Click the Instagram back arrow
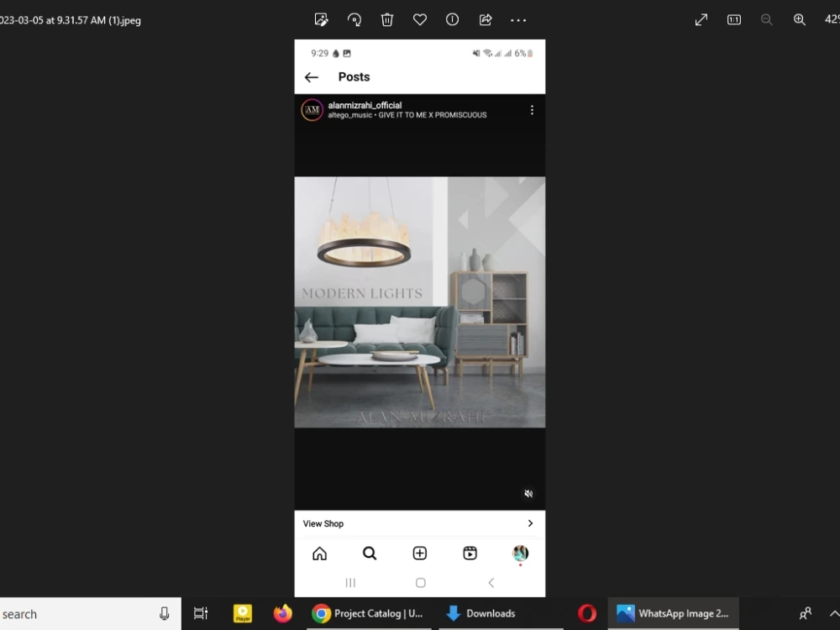 coord(312,77)
